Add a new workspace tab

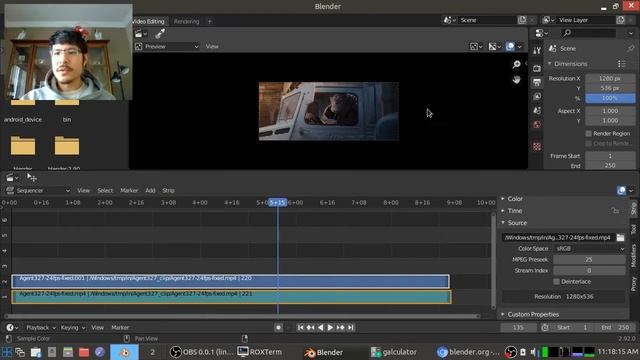click(210, 21)
